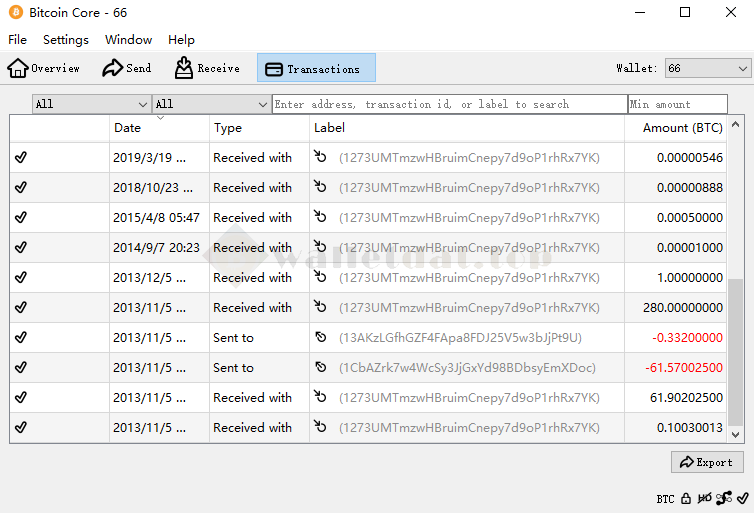
Task: Click confirmed checkmark of 2019/3/19 transaction
Action: [x=21, y=157]
